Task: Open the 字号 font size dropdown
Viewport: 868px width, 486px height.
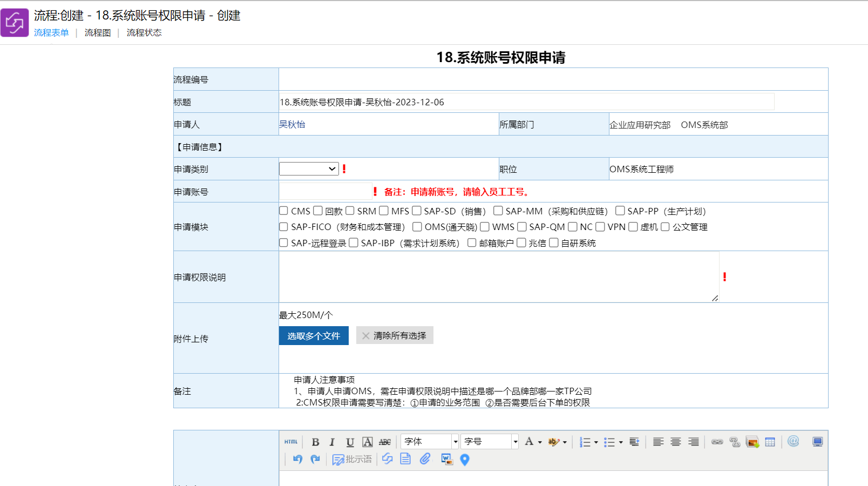Action: 490,442
